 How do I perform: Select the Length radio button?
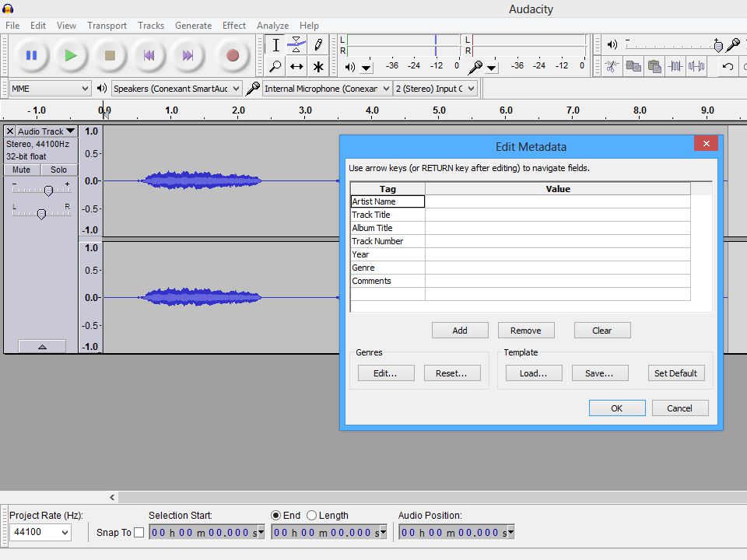tap(311, 515)
